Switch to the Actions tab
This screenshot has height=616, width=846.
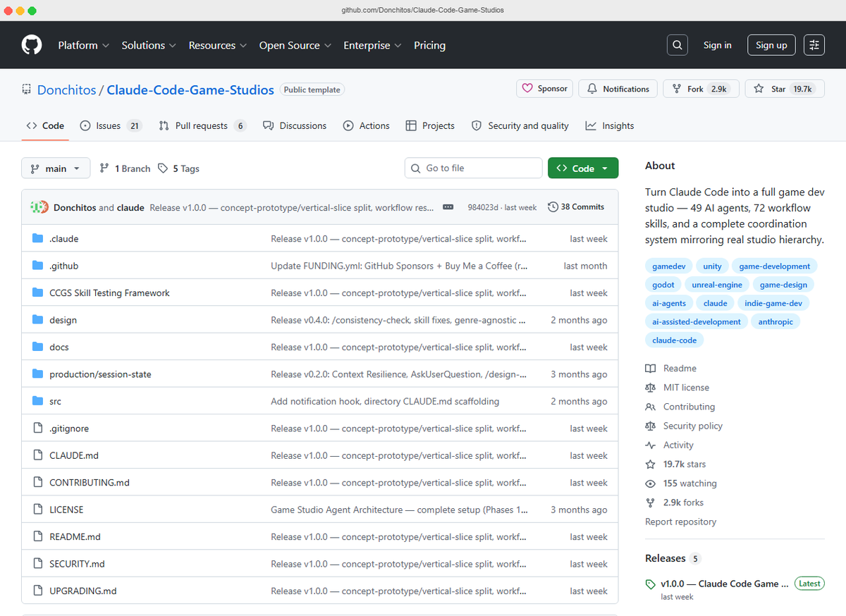(x=366, y=125)
